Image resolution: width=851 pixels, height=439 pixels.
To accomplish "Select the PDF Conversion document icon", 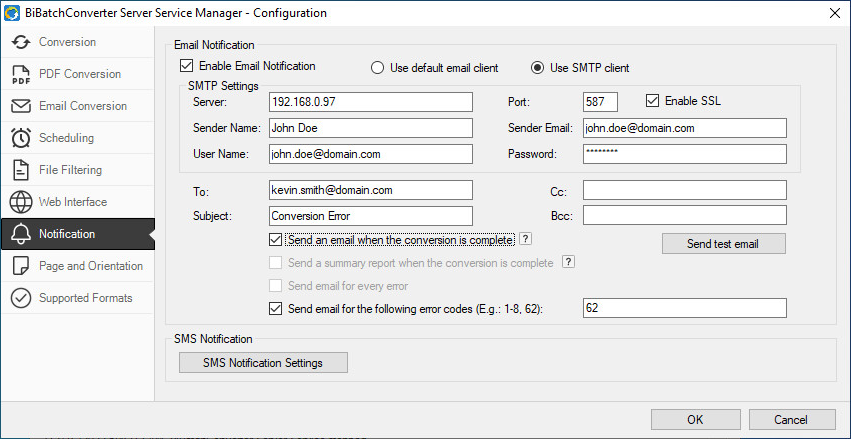I will pos(21,74).
